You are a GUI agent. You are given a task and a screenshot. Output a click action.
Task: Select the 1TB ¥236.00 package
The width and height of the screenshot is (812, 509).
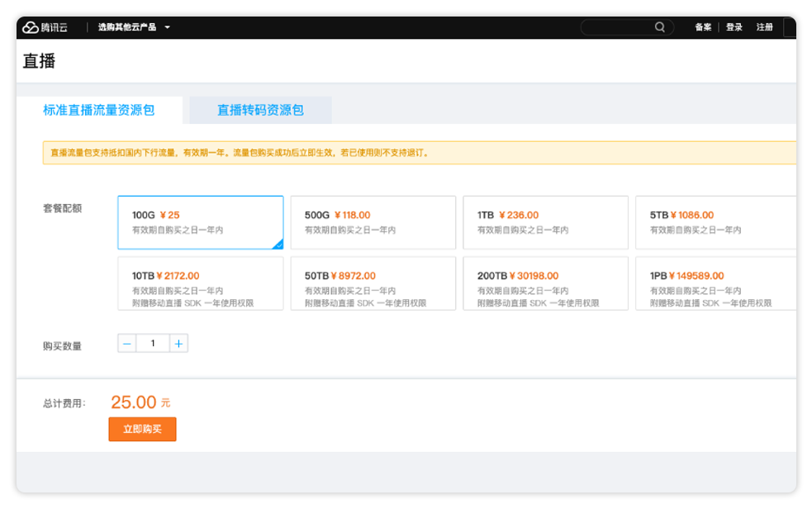[545, 222]
